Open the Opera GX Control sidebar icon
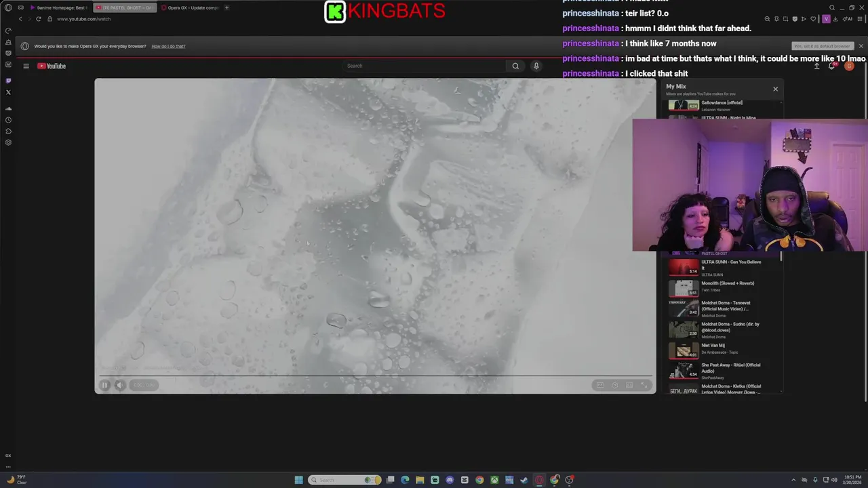This screenshot has width=868, height=488. coord(8,30)
